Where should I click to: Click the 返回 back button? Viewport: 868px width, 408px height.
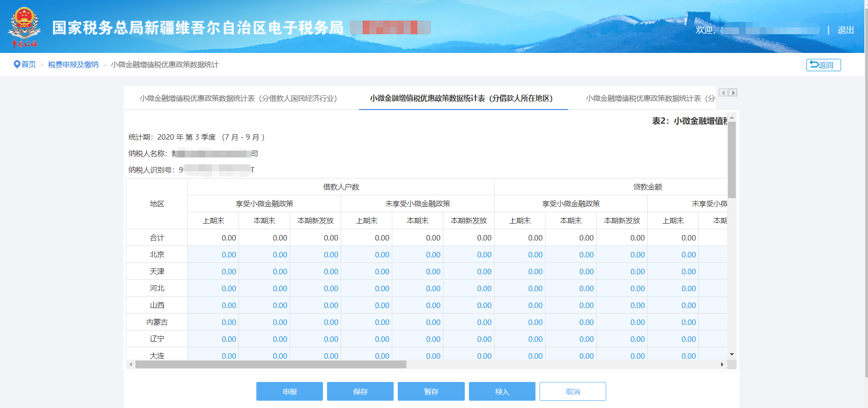pyautogui.click(x=823, y=65)
